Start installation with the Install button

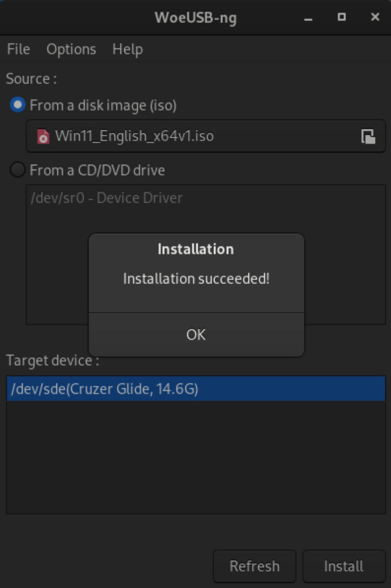coord(343,566)
